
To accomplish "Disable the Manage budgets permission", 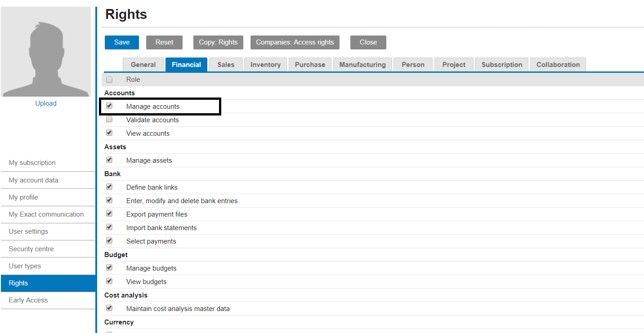I will 109,267.
